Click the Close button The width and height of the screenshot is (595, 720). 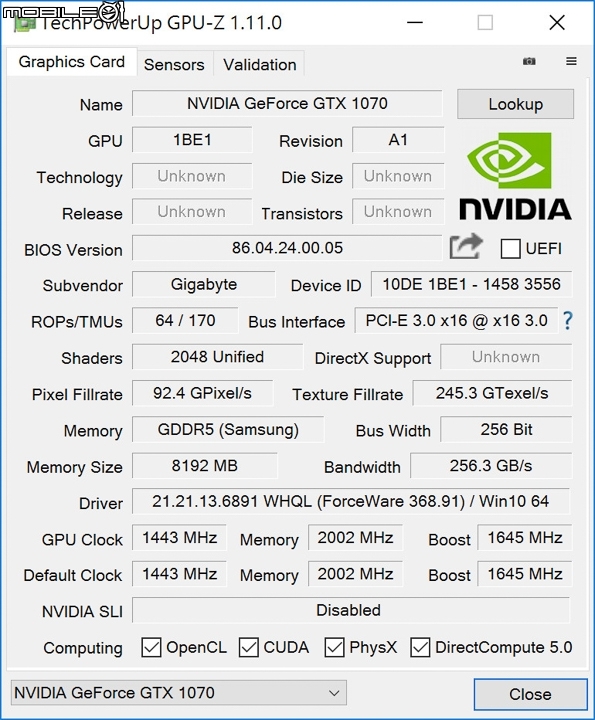(530, 694)
